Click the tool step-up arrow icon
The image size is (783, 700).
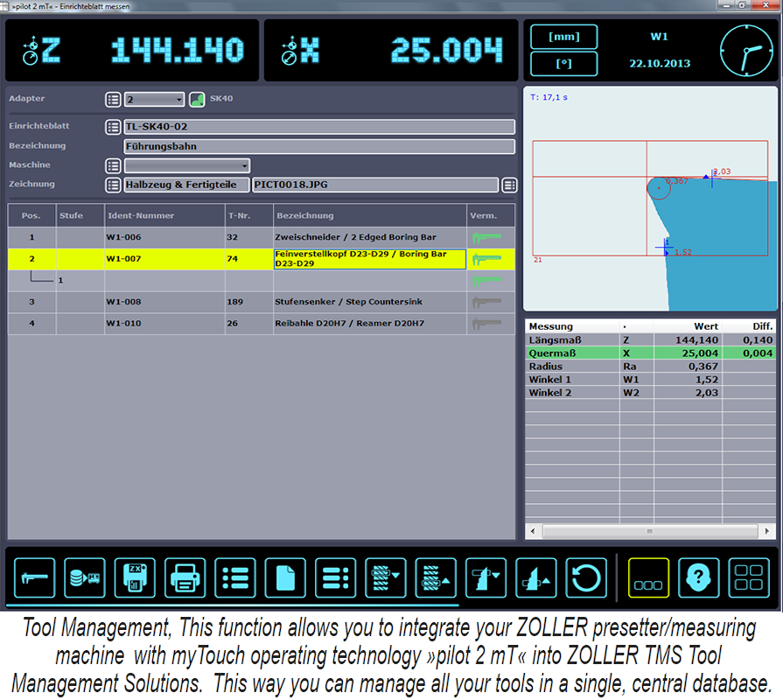click(536, 577)
